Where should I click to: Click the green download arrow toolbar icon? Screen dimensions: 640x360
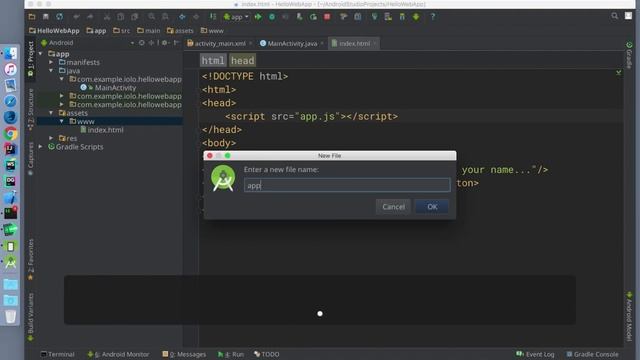tap(416, 17)
